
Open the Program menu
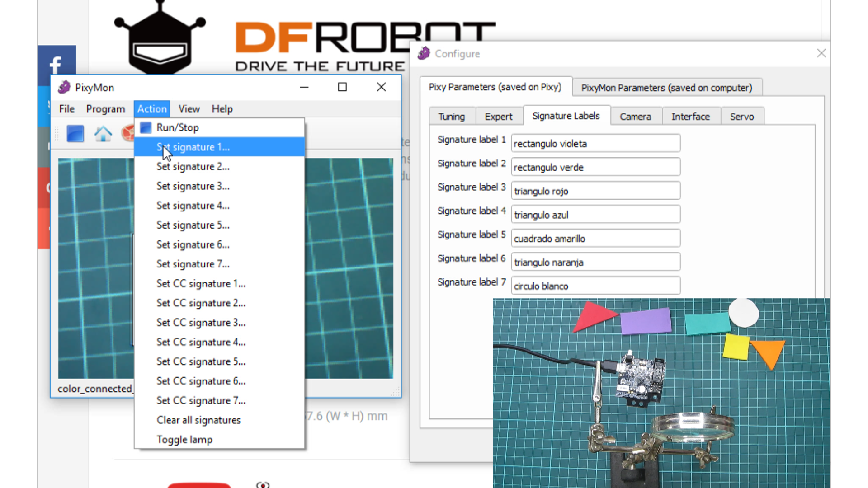(105, 109)
